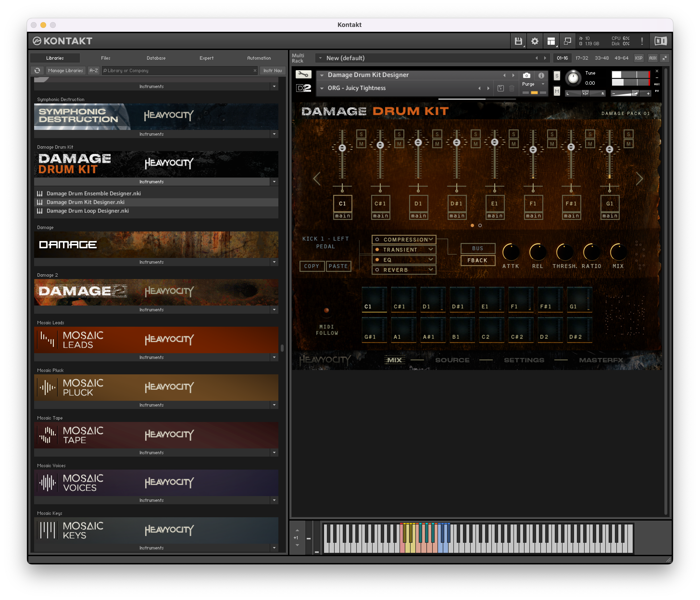This screenshot has width=700, height=600.
Task: Mute the C1 channel
Action: pyautogui.click(x=361, y=144)
